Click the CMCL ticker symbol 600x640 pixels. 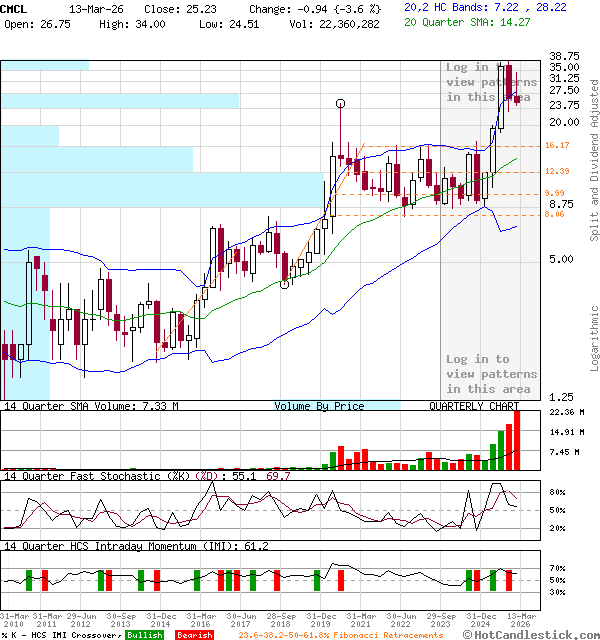coord(16,6)
